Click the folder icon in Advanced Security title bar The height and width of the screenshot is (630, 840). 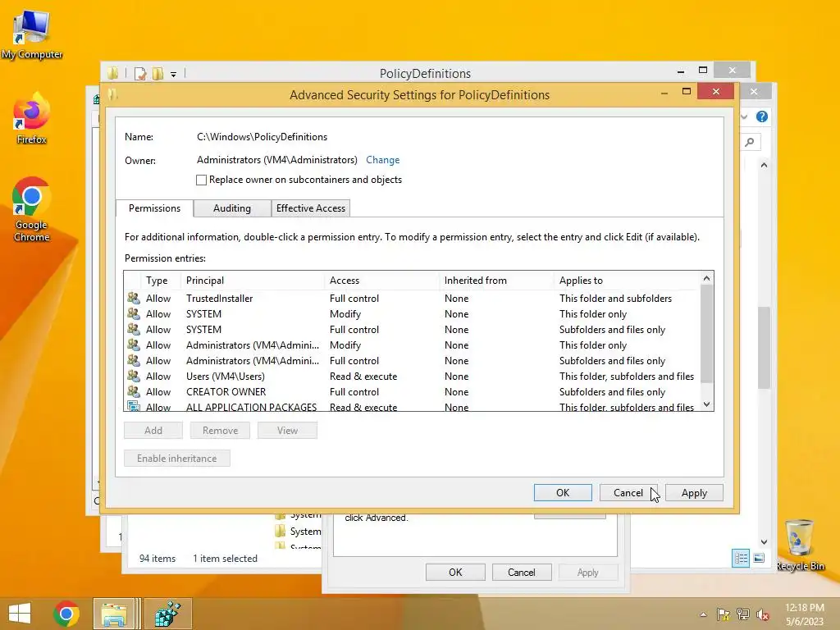(x=112, y=94)
